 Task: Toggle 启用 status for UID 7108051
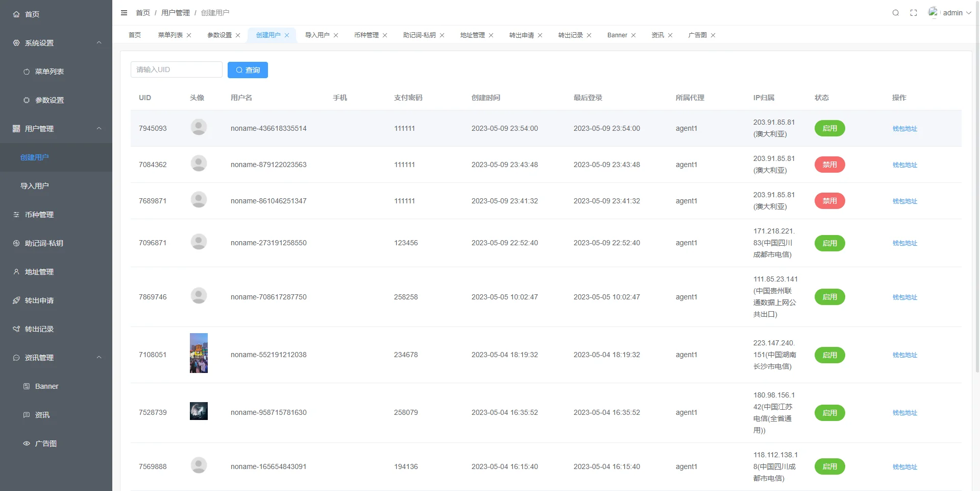[x=829, y=355]
